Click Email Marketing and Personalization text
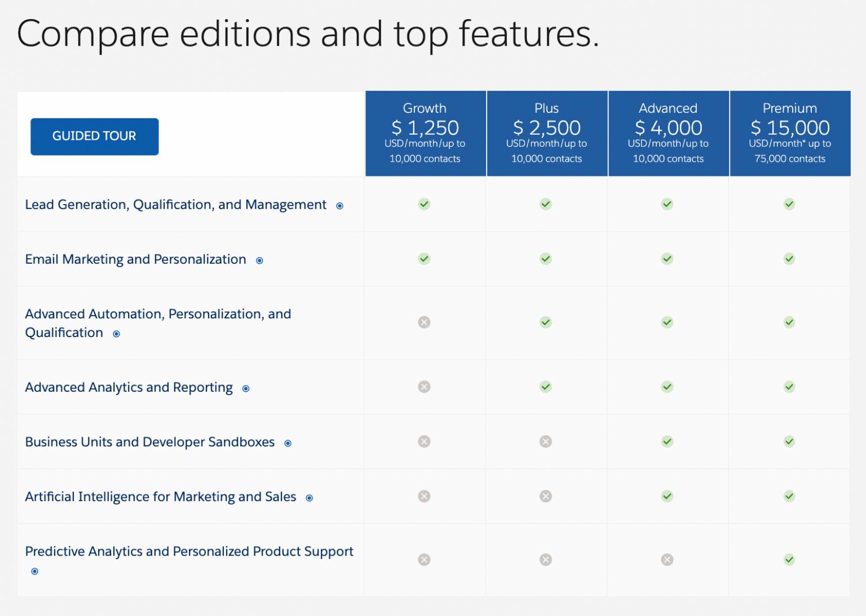866x616 pixels. [136, 259]
